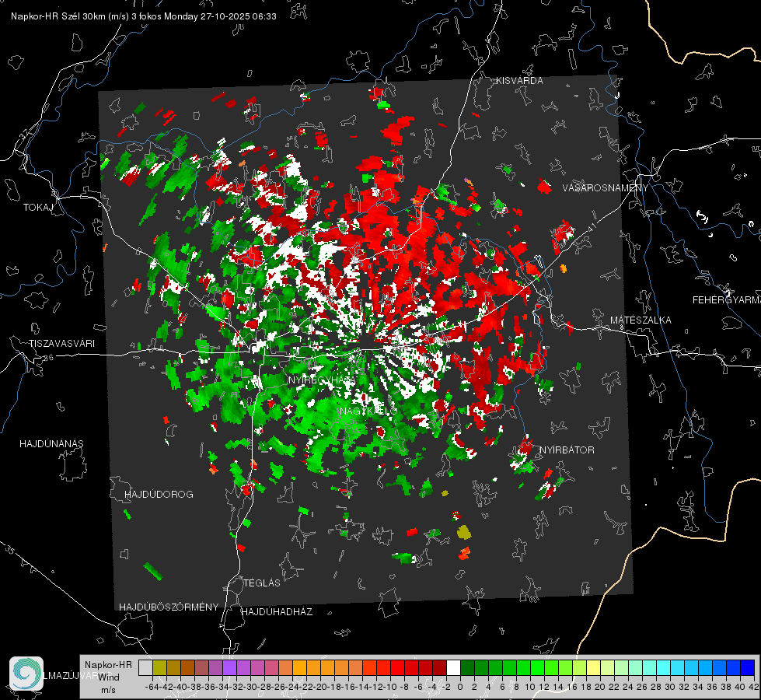Screen dimensions: 761x700
Task: Click the HAJDÚDOROG town label
Action: [159, 495]
